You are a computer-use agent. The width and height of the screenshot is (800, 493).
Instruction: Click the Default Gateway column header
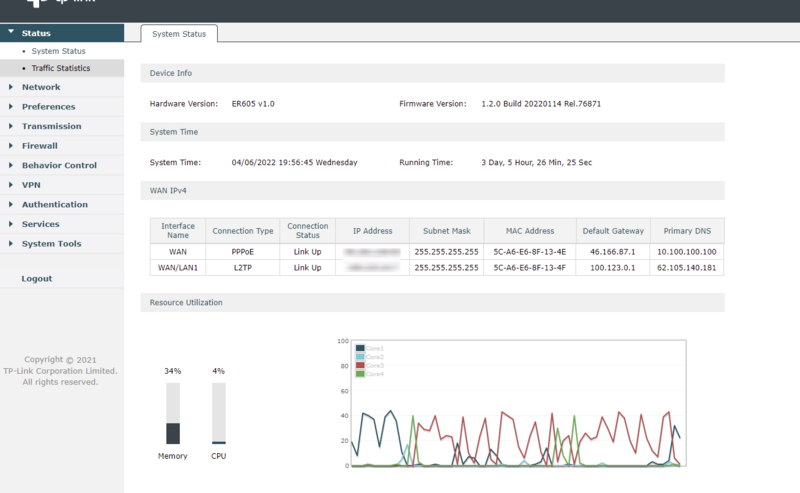[613, 231]
